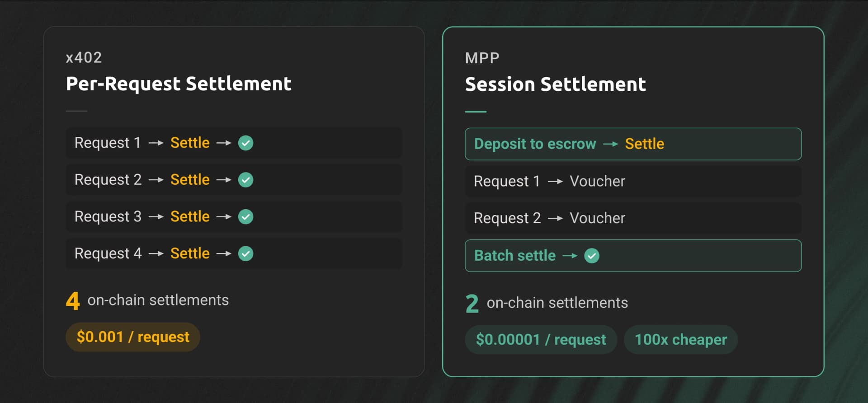Click the orange Settle label for Request 1
The image size is (868, 403).
(190, 143)
